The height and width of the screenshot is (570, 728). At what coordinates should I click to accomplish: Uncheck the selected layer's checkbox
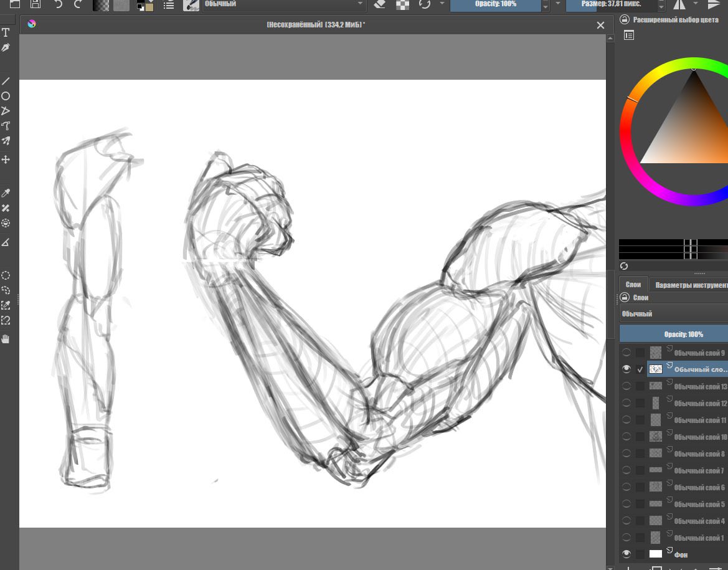[x=640, y=369]
